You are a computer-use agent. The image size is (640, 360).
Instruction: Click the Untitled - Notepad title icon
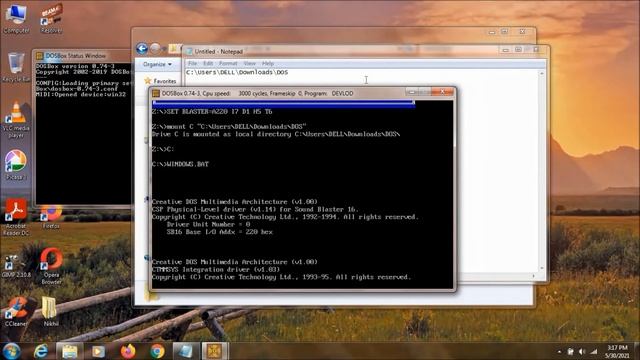(x=189, y=51)
